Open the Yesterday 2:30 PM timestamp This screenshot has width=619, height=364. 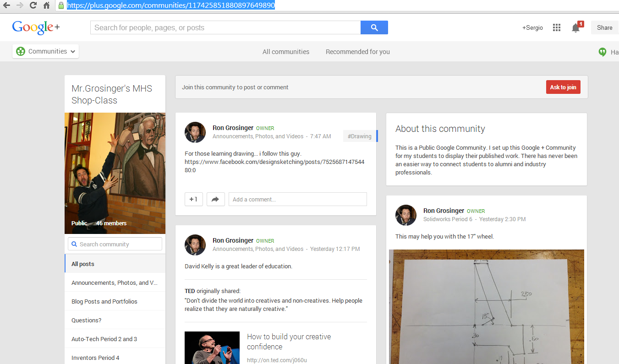503,219
